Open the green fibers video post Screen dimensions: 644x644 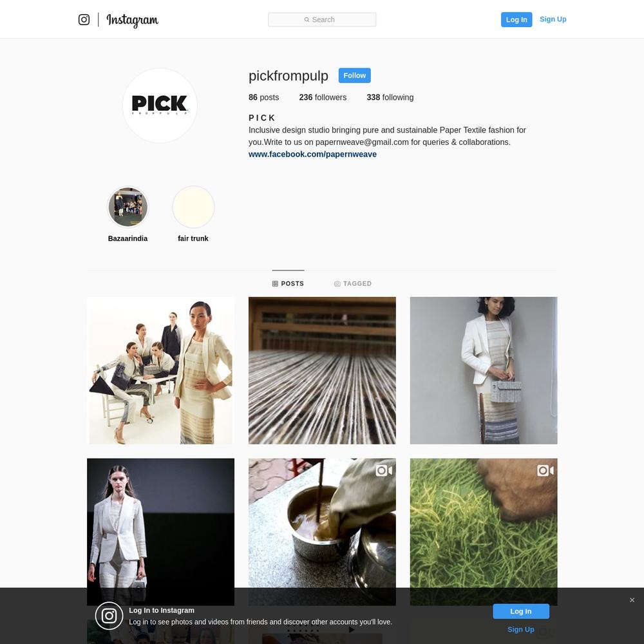pos(484,532)
